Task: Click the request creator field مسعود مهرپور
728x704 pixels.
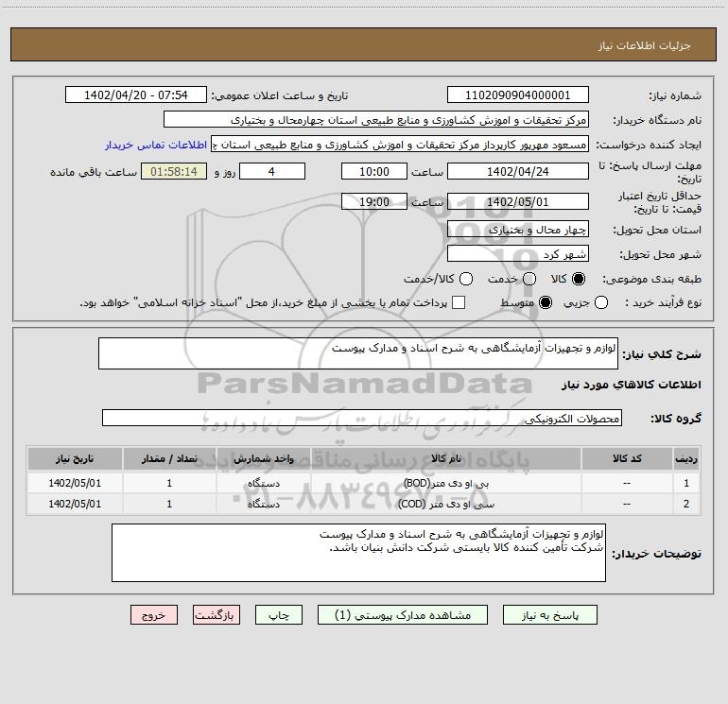Action: pyautogui.click(x=400, y=144)
